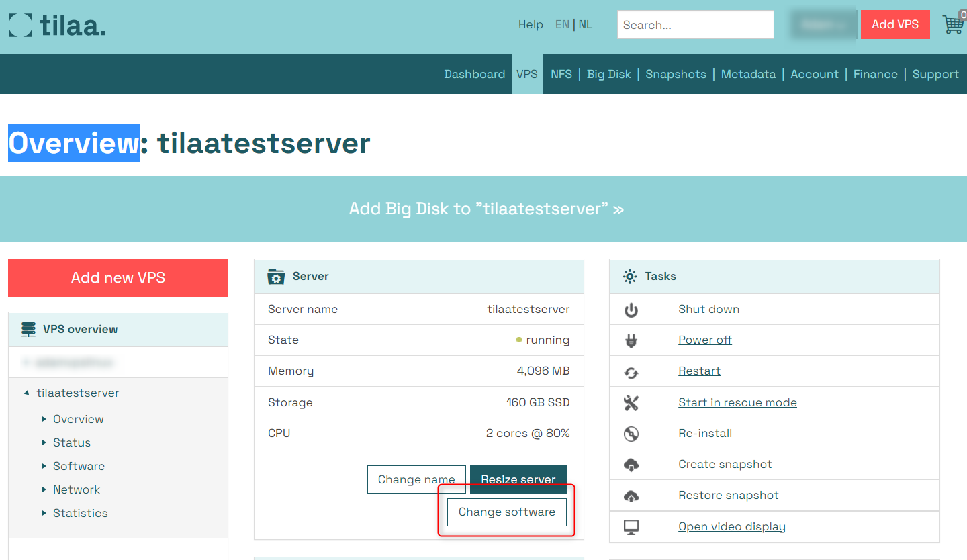
Task: Open the Snapshots menu item
Action: (x=676, y=74)
